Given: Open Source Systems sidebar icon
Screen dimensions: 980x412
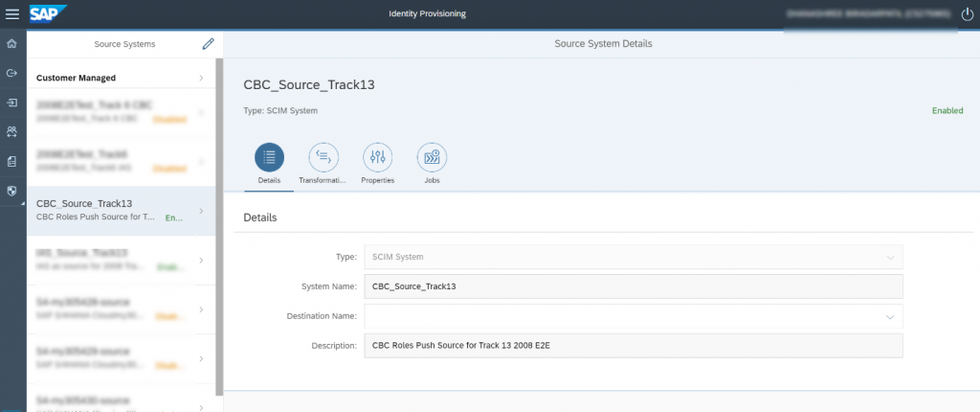Looking at the screenshot, I should (11, 73).
